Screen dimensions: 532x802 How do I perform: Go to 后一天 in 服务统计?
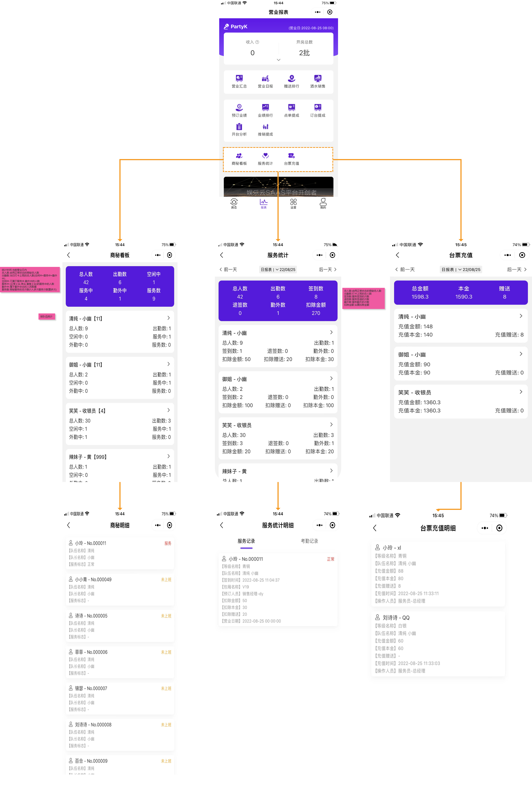click(x=328, y=270)
